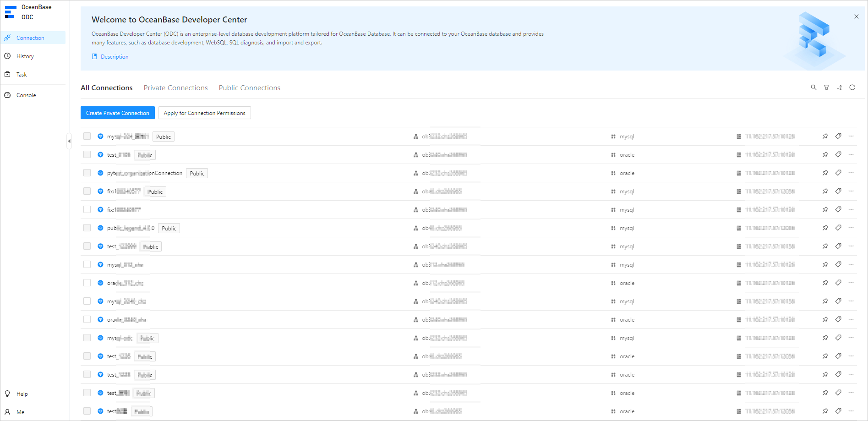The height and width of the screenshot is (421, 868).
Task: Click the label tag icon on pytest organizationConnection row
Action: point(838,173)
